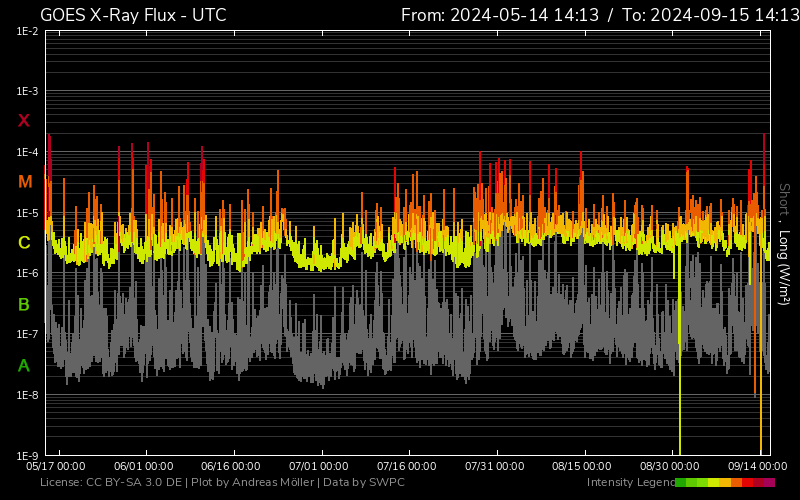Click the Intensity Legend label
The image size is (800, 500).
(630, 483)
